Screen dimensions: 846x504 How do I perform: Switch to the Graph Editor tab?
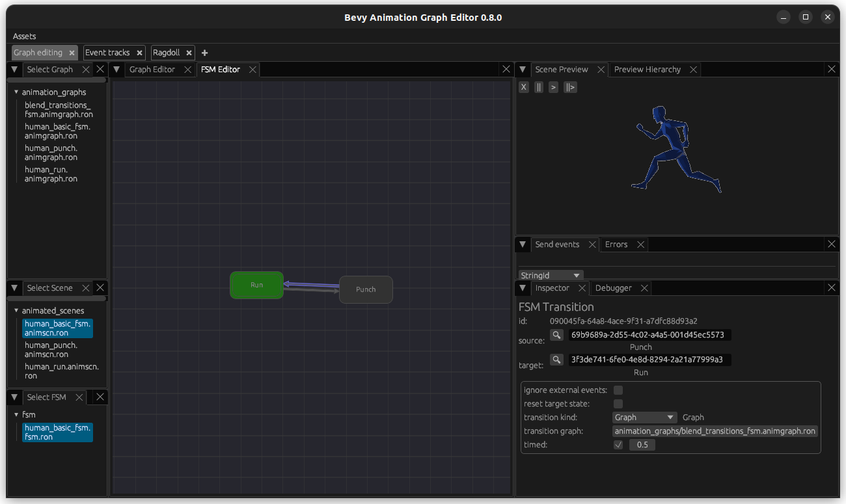coord(152,70)
